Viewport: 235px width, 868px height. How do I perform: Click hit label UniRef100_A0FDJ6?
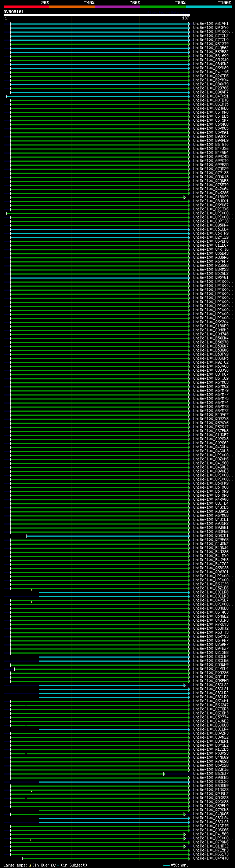(211, 100)
